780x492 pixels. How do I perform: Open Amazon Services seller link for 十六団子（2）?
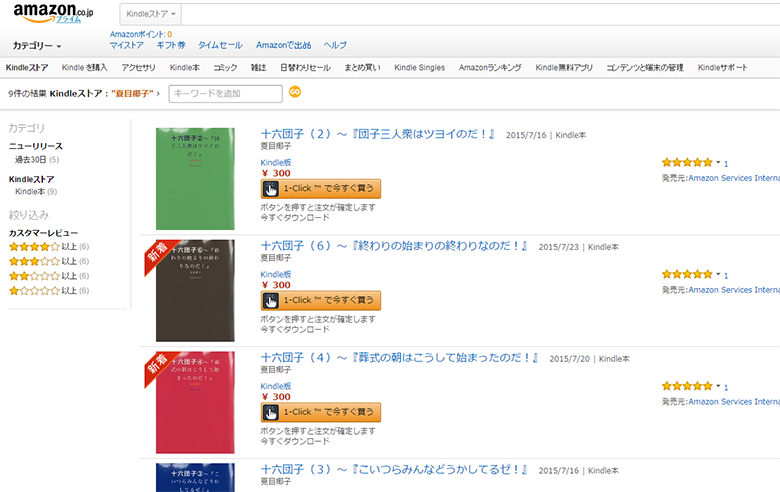(734, 178)
